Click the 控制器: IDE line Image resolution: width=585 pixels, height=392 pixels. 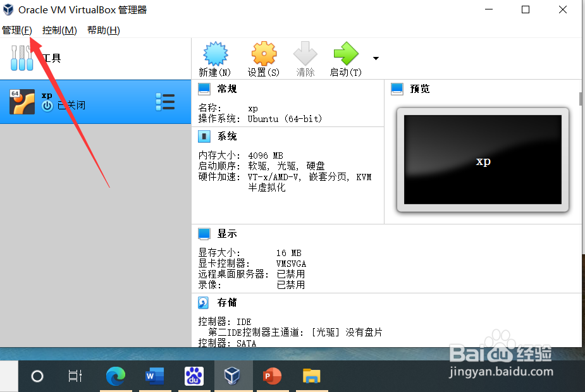[x=225, y=322]
